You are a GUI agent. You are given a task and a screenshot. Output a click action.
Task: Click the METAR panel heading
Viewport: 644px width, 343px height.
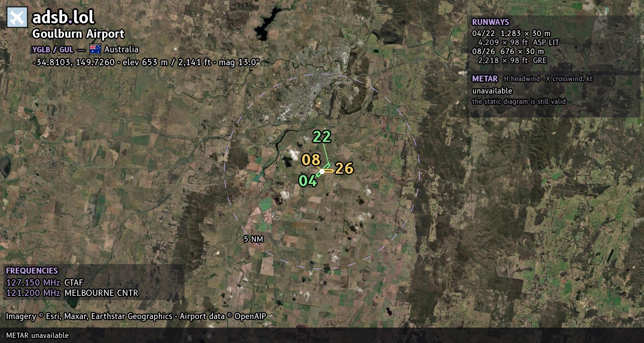(x=485, y=79)
